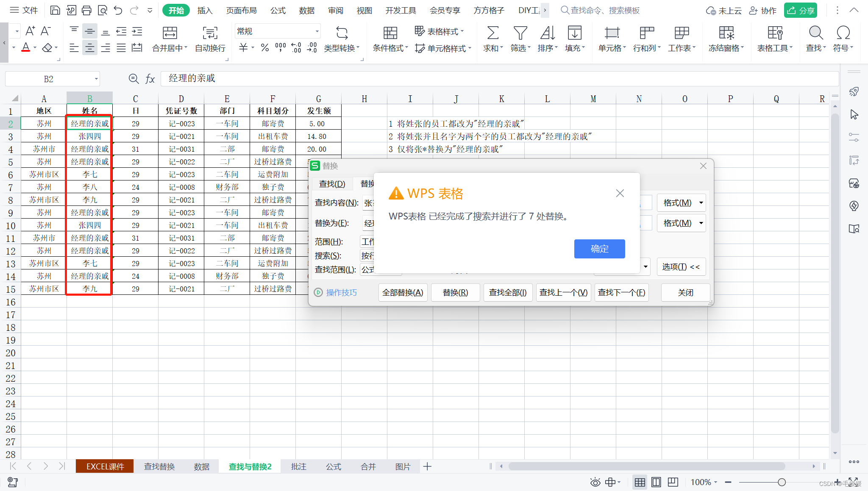Click the Sort (排序) icon
This screenshot has width=868, height=491.
547,33
